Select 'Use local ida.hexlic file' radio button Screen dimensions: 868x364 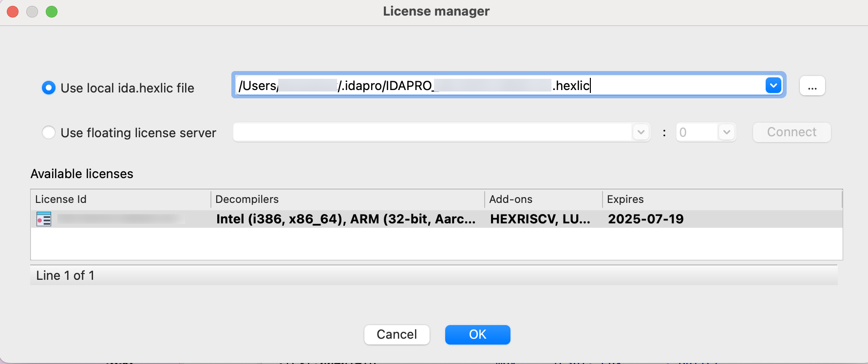tap(49, 88)
